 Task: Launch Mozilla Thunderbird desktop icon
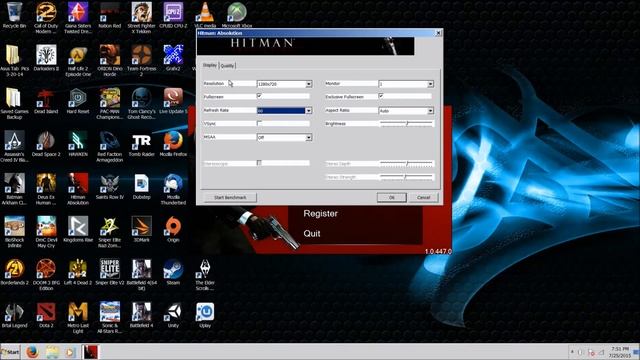tap(173, 189)
